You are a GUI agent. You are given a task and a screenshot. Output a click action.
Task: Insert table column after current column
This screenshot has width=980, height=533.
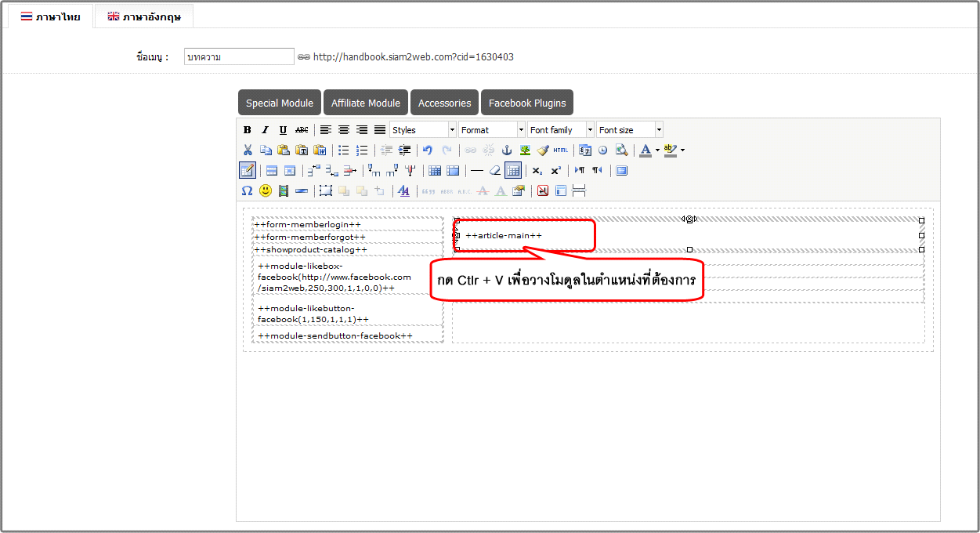tap(392, 170)
